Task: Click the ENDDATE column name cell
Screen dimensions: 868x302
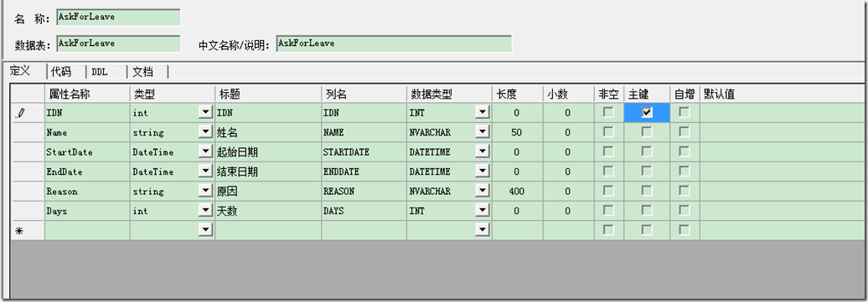Action: (x=364, y=172)
